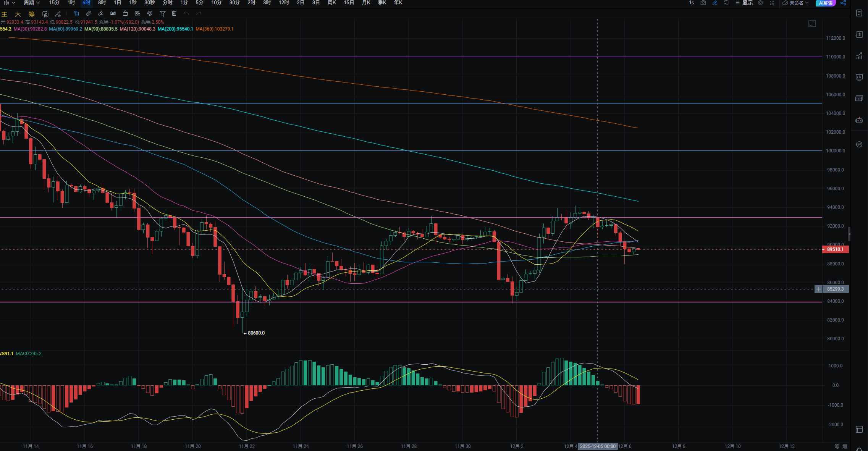
Task: Switch to the 1日 timeframe tab
Action: click(117, 3)
